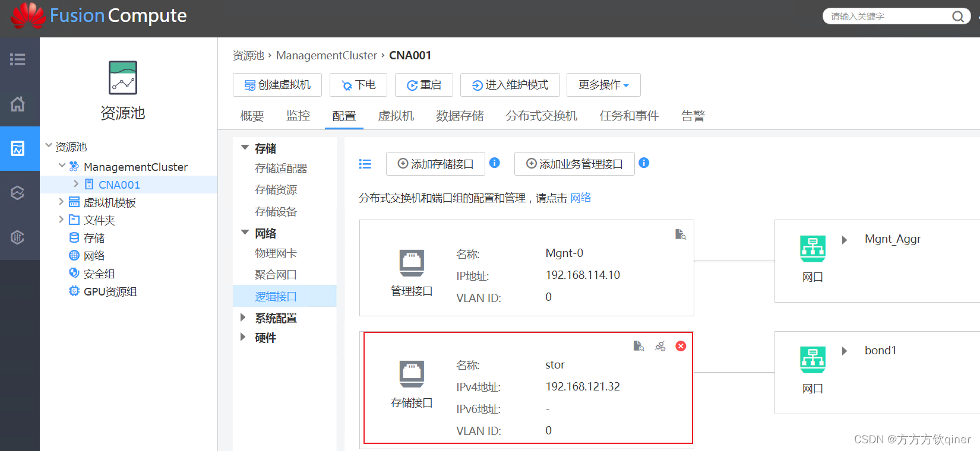Click the 进入维护模式 button
The width and height of the screenshot is (980, 451).
tap(510, 85)
